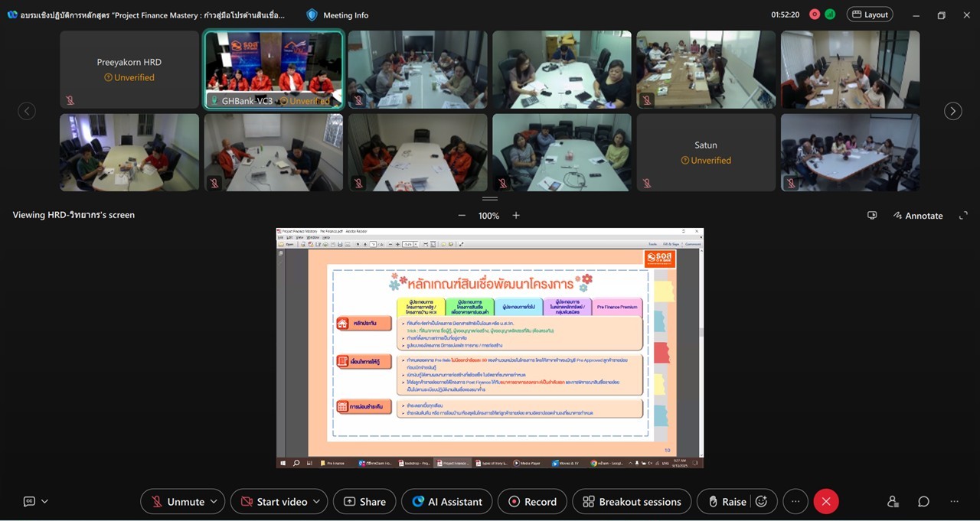Increase shared screen zoom with plus control
Viewport: 980px width, 521px height.
coord(515,215)
